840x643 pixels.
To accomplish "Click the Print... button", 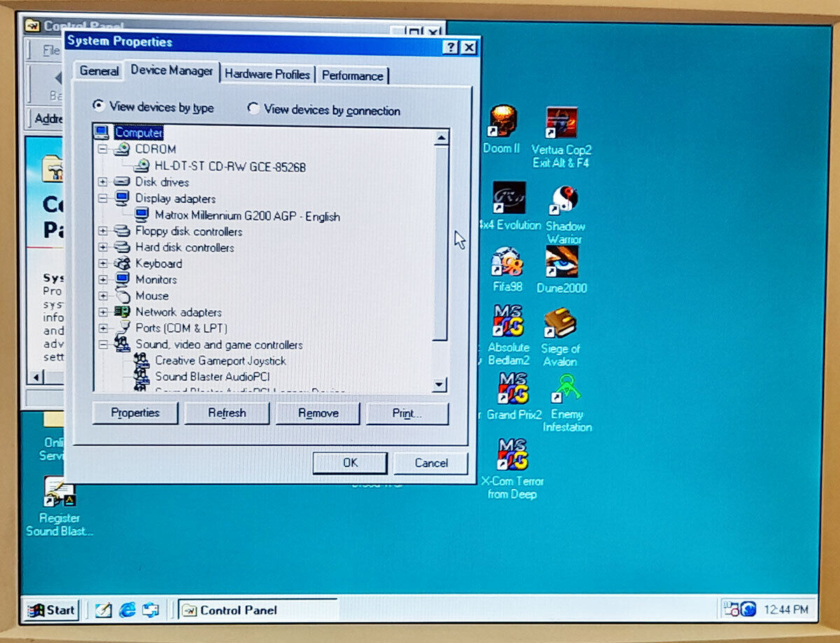I will click(x=407, y=414).
